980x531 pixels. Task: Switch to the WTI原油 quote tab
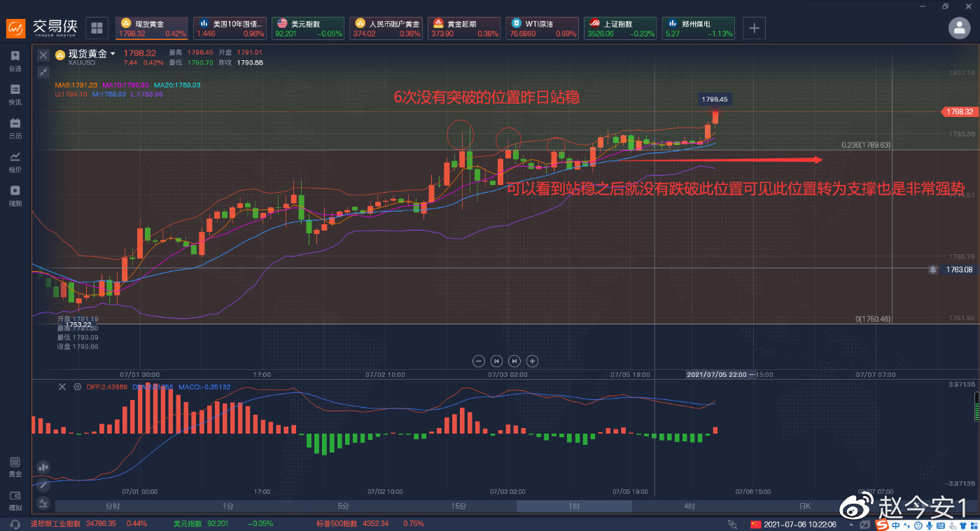pos(543,28)
